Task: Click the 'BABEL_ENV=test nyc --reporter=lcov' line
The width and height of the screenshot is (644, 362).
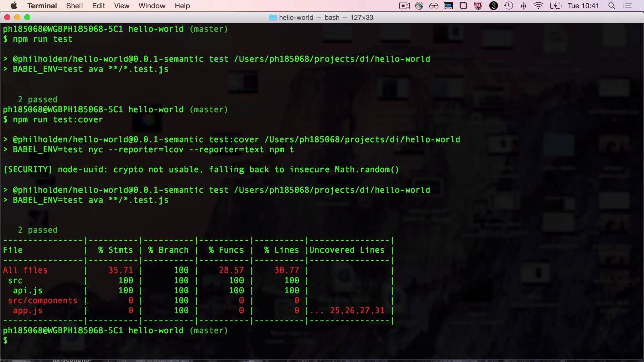Action: point(148,150)
